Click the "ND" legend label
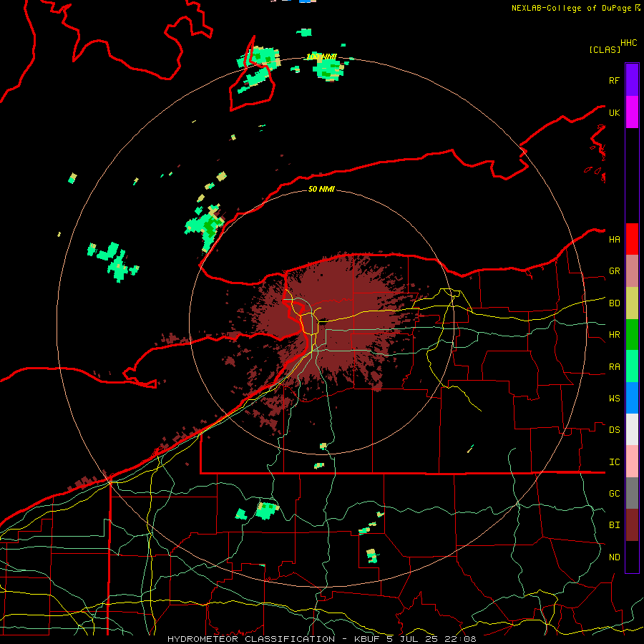The image size is (644, 644). tap(614, 557)
